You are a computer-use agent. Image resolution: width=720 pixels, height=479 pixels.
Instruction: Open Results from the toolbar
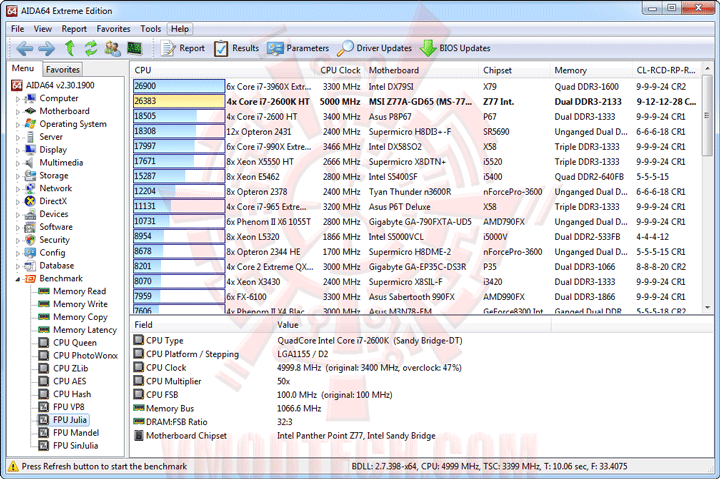pos(236,48)
